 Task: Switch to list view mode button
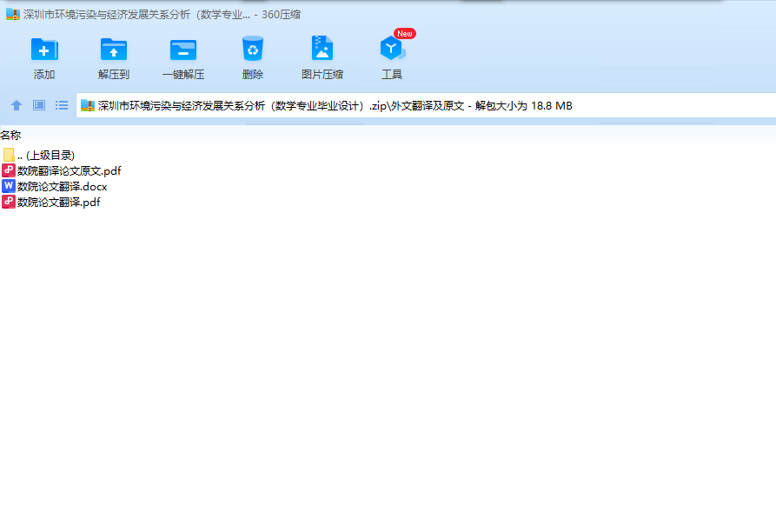[62, 105]
